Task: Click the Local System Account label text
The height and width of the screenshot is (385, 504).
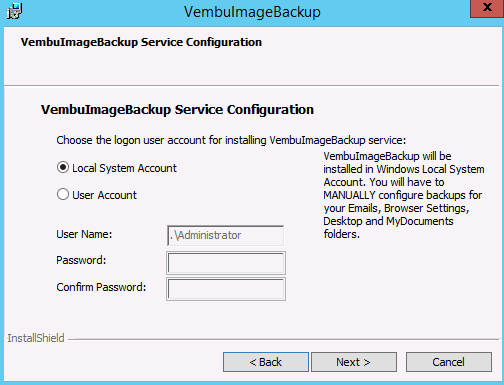Action: pyautogui.click(x=124, y=168)
